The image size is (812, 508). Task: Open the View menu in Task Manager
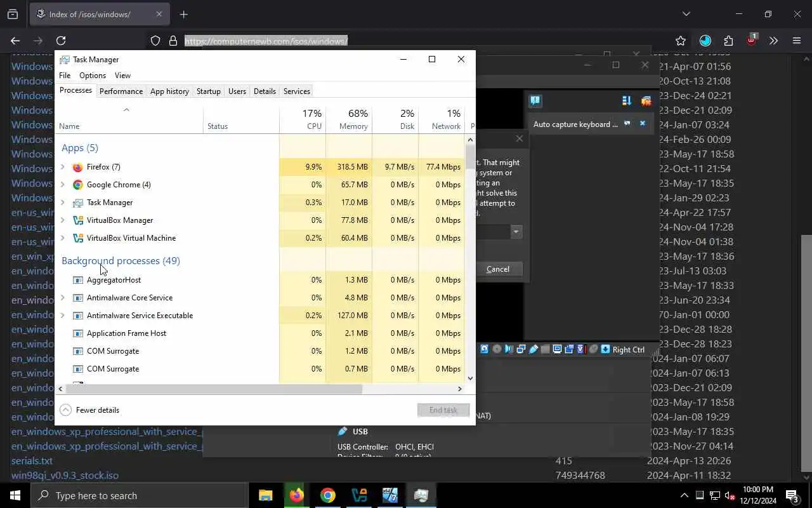(x=122, y=75)
